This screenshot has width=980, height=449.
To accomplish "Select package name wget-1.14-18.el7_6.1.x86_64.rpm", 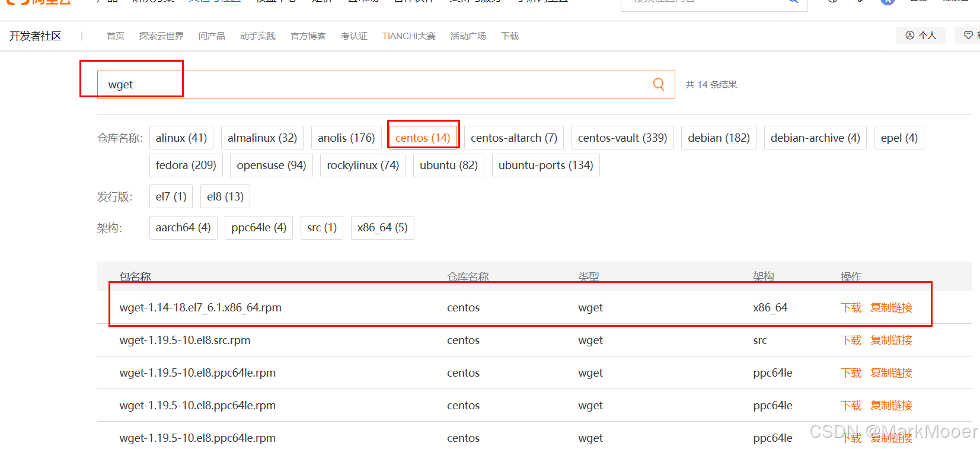I will (200, 307).
